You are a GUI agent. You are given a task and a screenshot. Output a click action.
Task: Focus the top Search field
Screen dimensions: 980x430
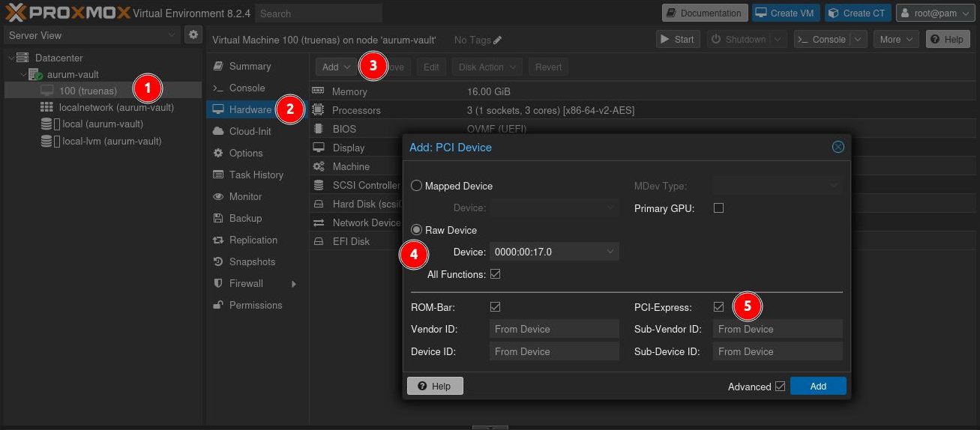319,13
